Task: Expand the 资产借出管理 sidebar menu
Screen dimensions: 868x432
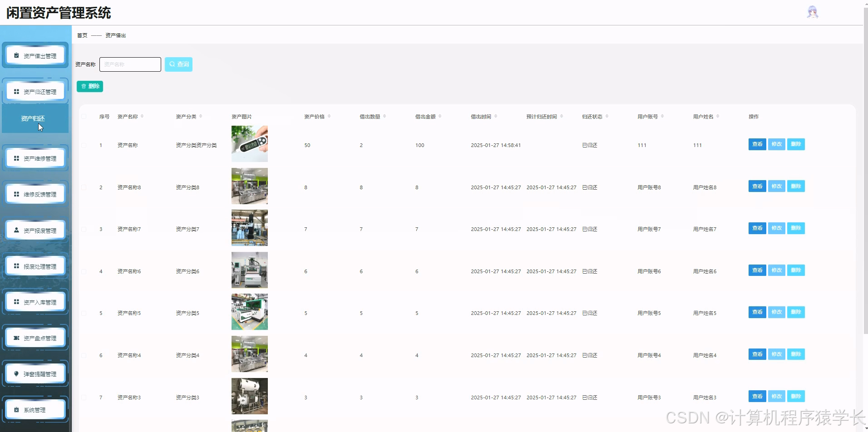Action: (35, 55)
